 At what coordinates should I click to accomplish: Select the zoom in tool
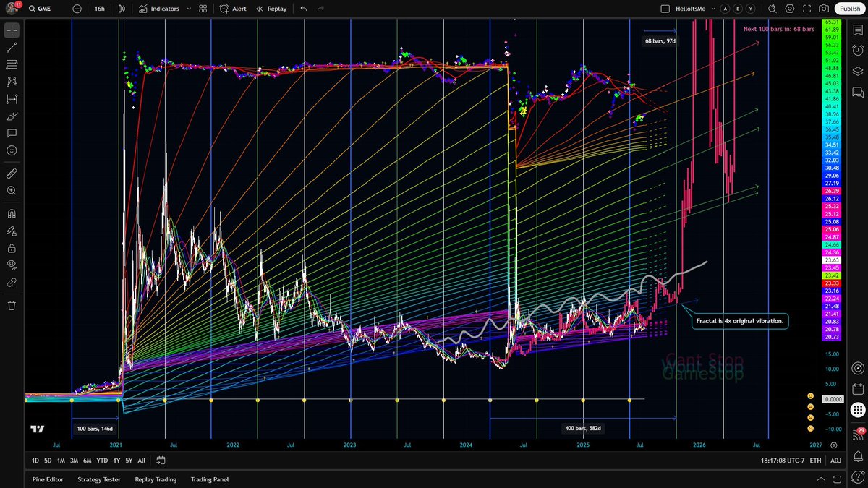pos(12,191)
